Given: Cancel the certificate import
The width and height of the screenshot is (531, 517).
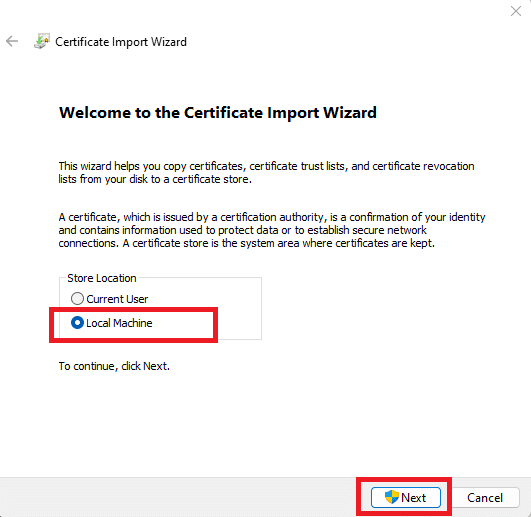Looking at the screenshot, I should 485,497.
